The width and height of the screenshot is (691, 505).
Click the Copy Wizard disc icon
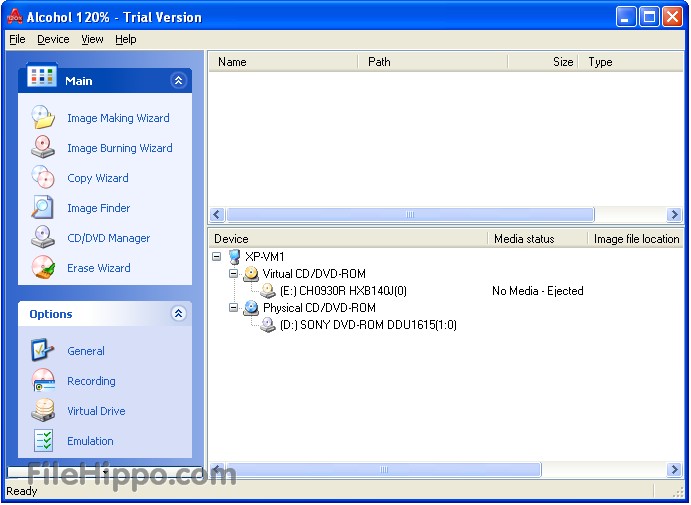pyautogui.click(x=43, y=177)
